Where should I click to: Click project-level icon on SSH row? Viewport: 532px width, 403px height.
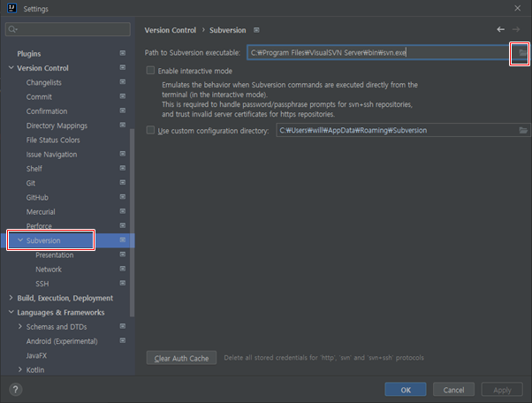tap(123, 283)
